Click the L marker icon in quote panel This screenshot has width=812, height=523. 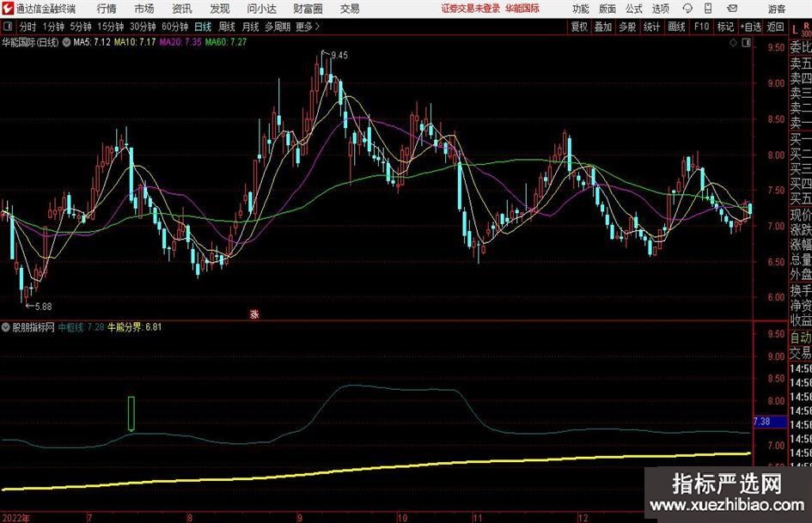coord(795,31)
